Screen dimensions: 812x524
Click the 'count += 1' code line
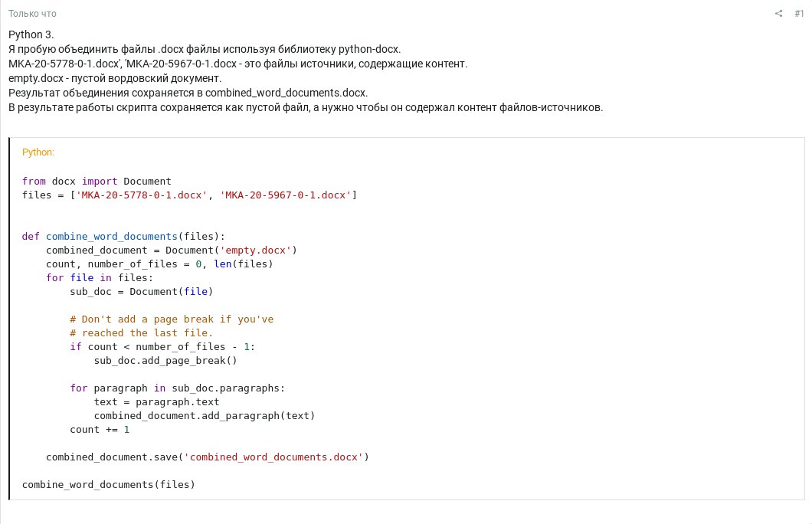100,430
